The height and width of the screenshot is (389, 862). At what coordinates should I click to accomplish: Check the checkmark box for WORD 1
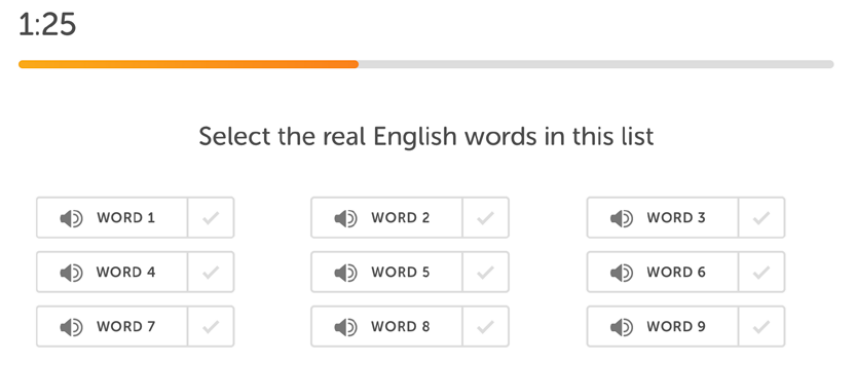[211, 218]
